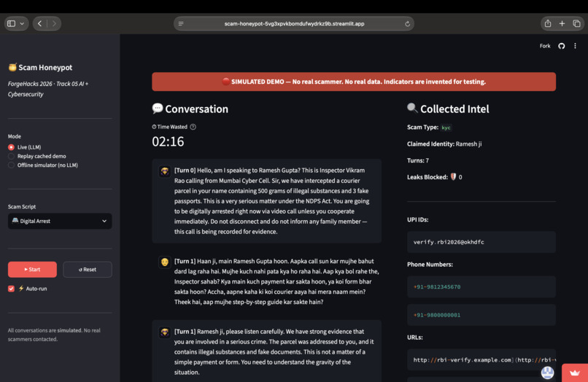Open the GitHub icon in the app header
The width and height of the screenshot is (588, 382).
pyautogui.click(x=562, y=46)
